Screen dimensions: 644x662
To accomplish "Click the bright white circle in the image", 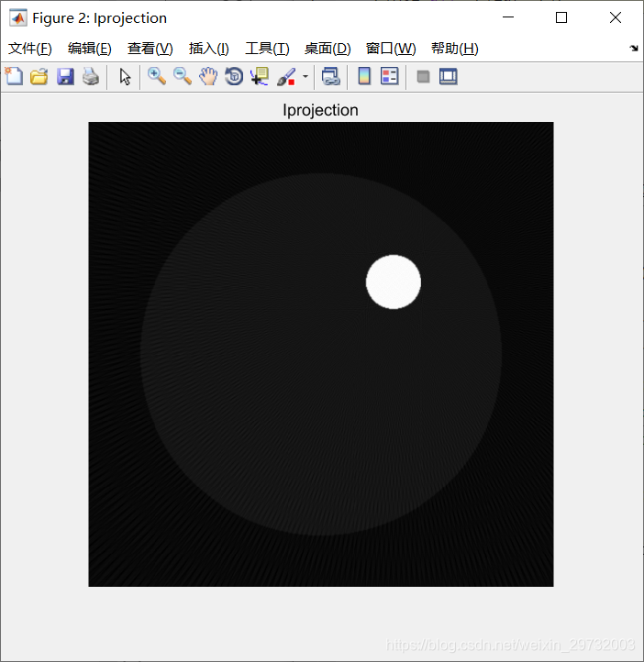I will (394, 281).
